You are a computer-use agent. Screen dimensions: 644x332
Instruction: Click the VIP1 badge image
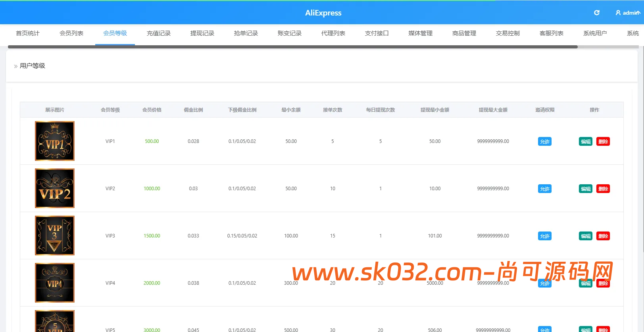point(55,141)
